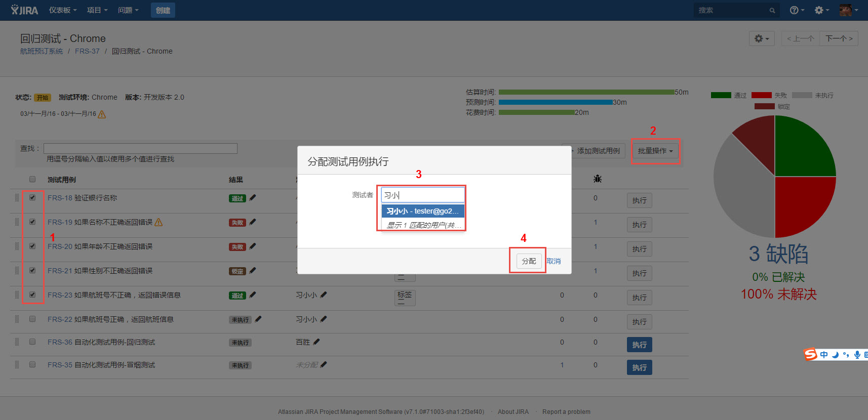Edit tester pencil in FRS-23 row
The image size is (868, 420).
pos(324,295)
